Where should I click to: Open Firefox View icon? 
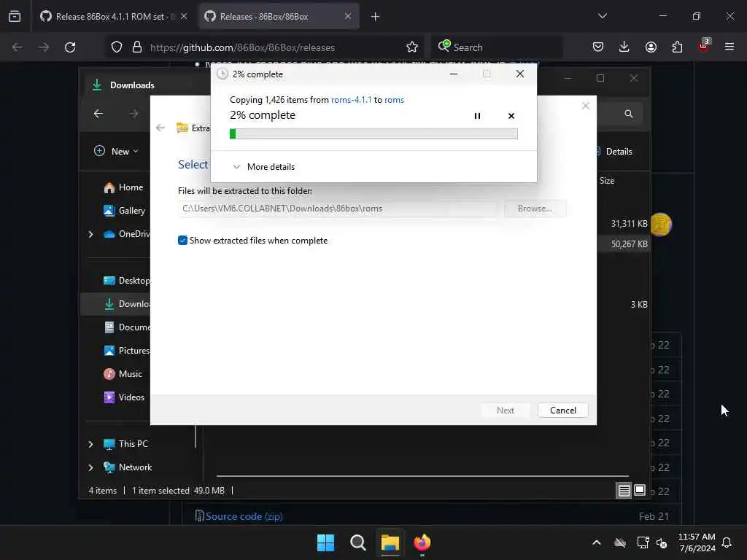[15, 16]
